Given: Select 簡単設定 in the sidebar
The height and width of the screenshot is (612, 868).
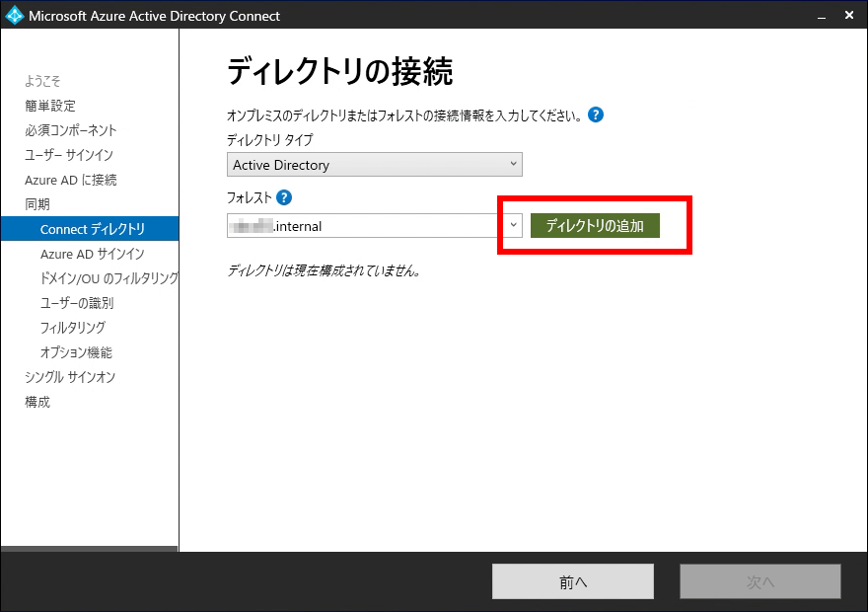Looking at the screenshot, I should pyautogui.click(x=50, y=106).
